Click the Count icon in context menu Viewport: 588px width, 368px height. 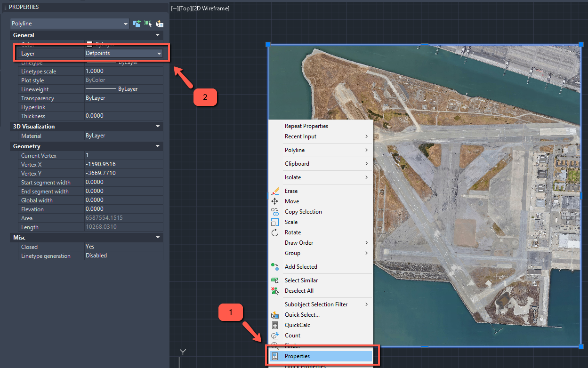(275, 336)
